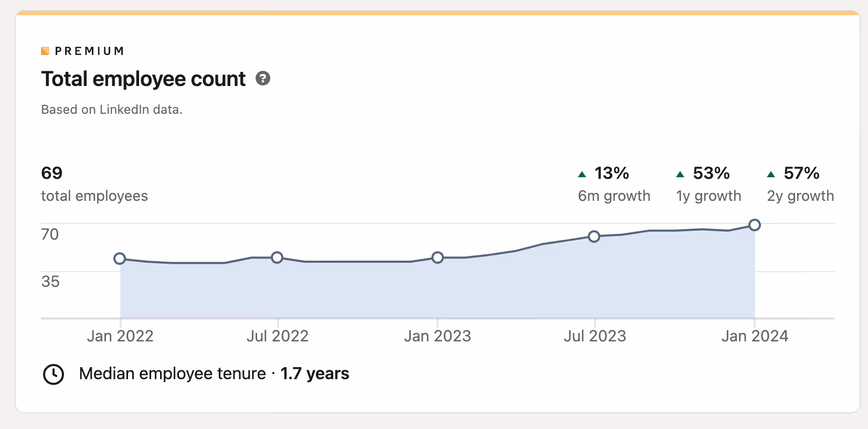Select the Jan 2024 data point marker
The image size is (868, 429).
(755, 224)
